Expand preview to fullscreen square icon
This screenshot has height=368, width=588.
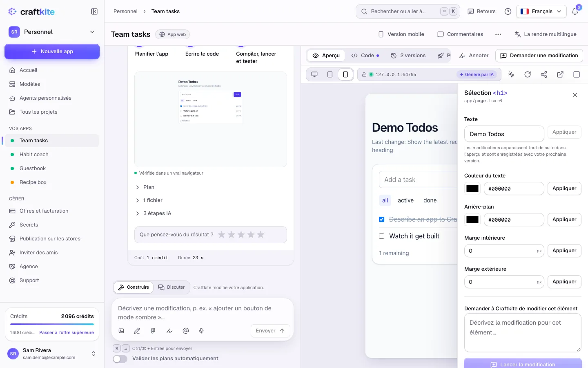click(x=577, y=74)
